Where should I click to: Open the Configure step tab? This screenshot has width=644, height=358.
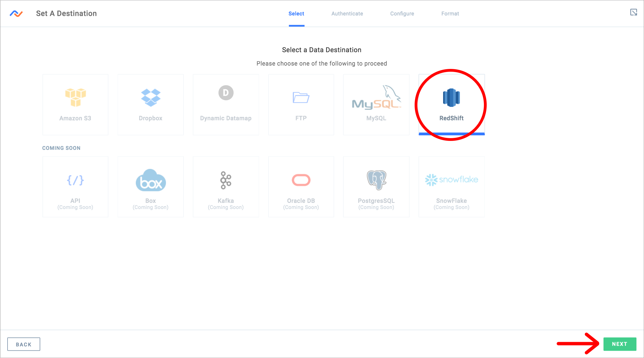click(402, 14)
